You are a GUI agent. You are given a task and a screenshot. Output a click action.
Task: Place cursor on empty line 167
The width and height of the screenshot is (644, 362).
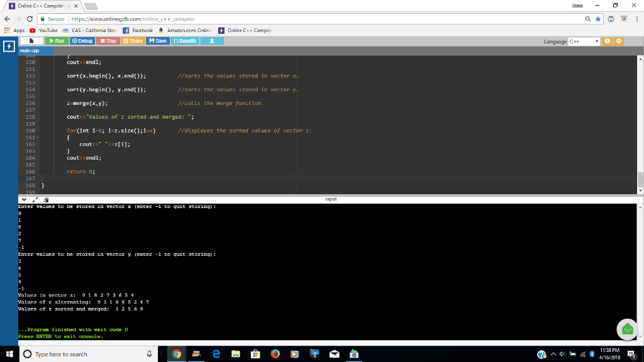click(x=339, y=178)
